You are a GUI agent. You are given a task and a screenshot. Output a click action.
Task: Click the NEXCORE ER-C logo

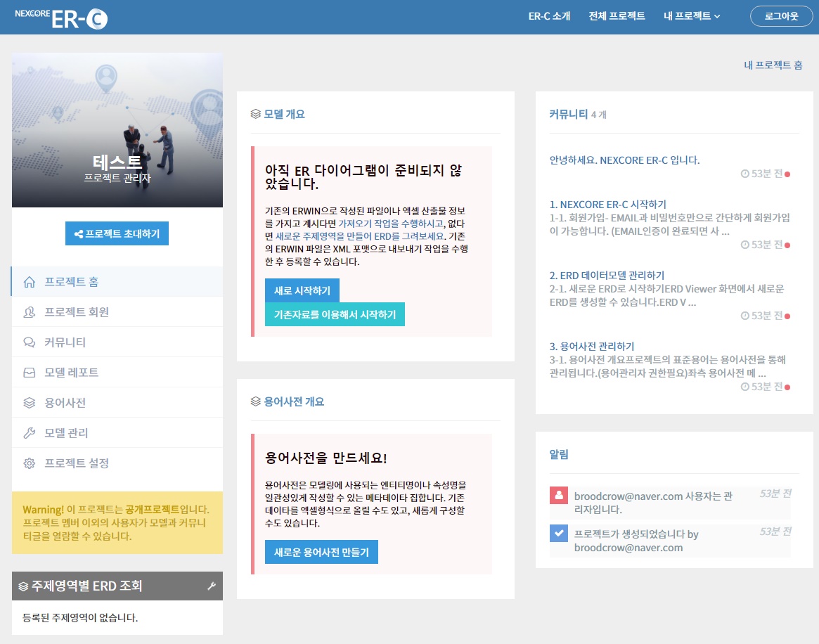point(61,18)
